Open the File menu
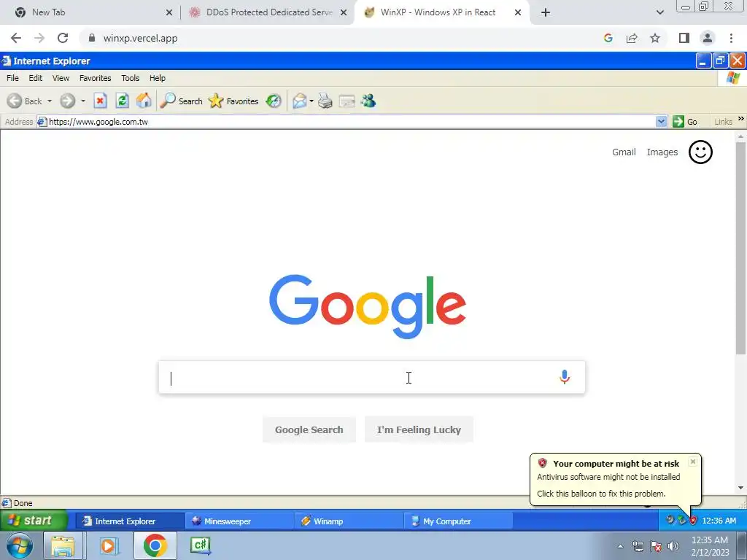 13,78
